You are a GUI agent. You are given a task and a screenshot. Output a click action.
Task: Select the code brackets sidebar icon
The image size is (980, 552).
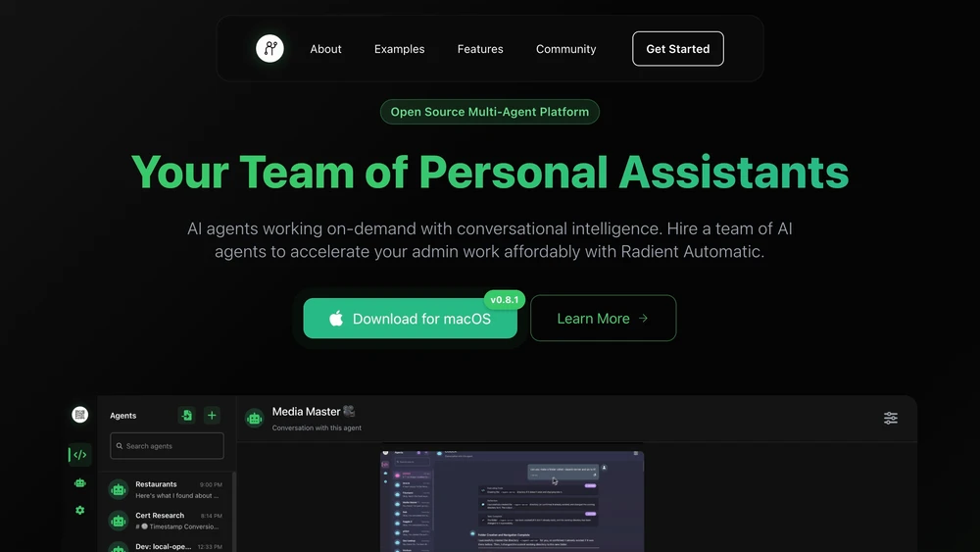[80, 455]
